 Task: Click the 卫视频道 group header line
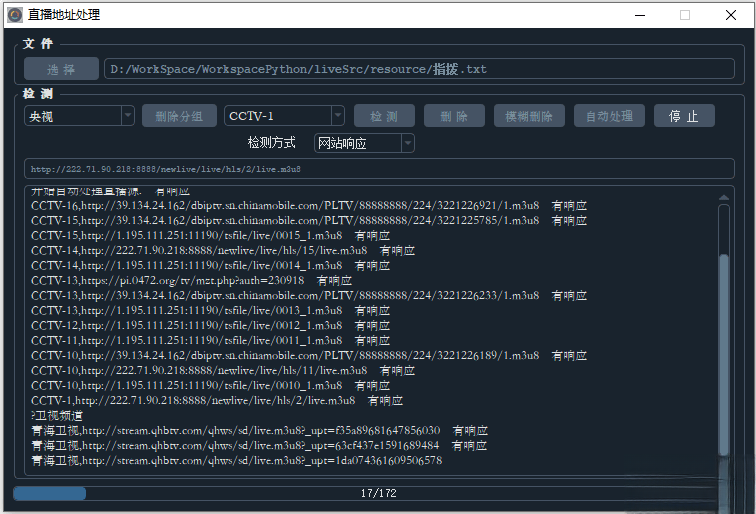pyautogui.click(x=57, y=415)
